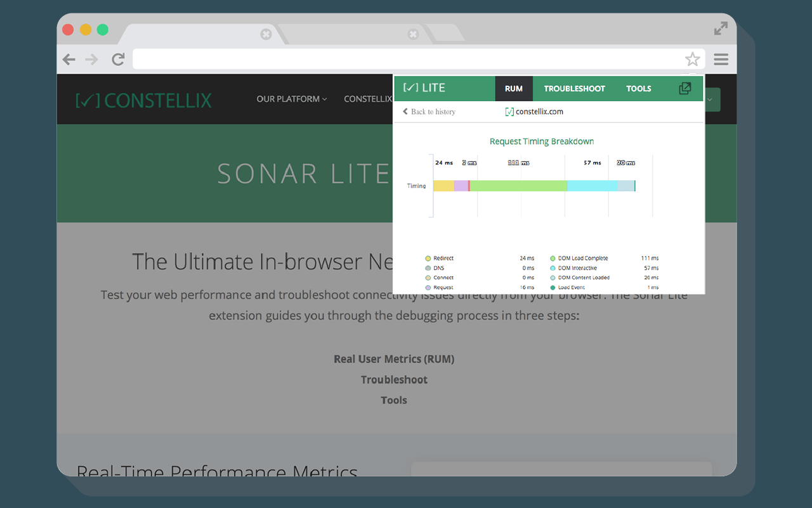The image size is (812, 508).
Task: Select the RUM tab
Action: point(514,89)
